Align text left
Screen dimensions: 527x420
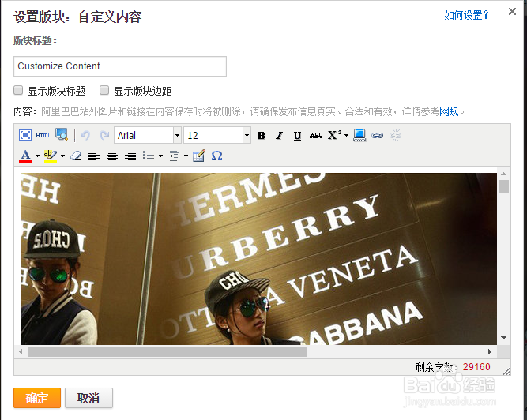coord(94,156)
